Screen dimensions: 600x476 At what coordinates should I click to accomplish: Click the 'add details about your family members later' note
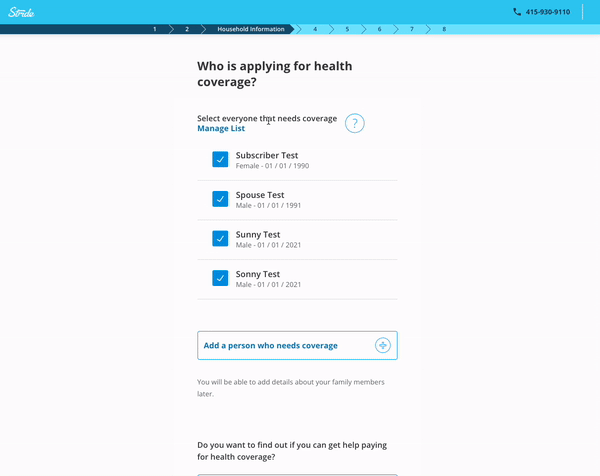[x=291, y=388]
